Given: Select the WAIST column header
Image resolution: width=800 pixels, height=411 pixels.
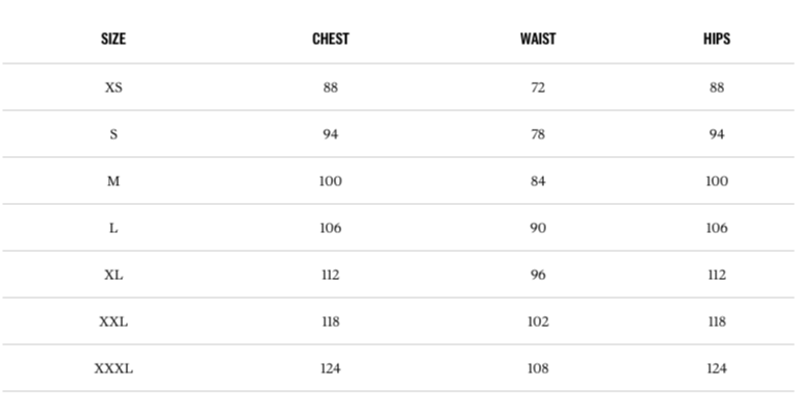Looking at the screenshot, I should point(538,40).
